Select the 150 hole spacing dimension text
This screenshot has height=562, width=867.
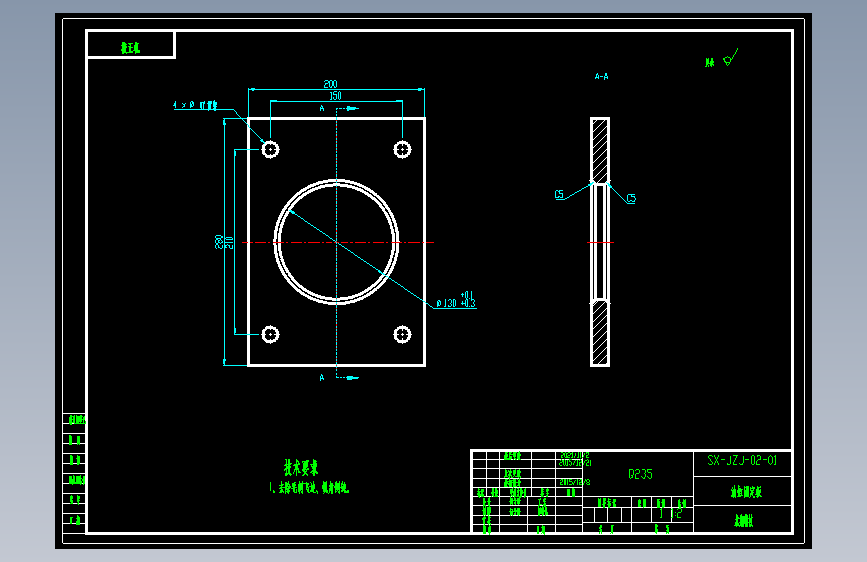click(x=336, y=96)
